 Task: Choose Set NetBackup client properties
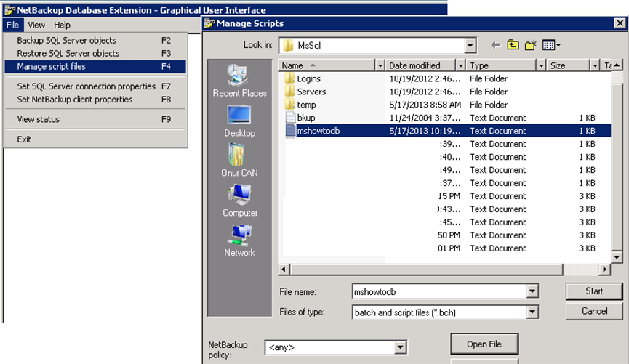click(95, 100)
